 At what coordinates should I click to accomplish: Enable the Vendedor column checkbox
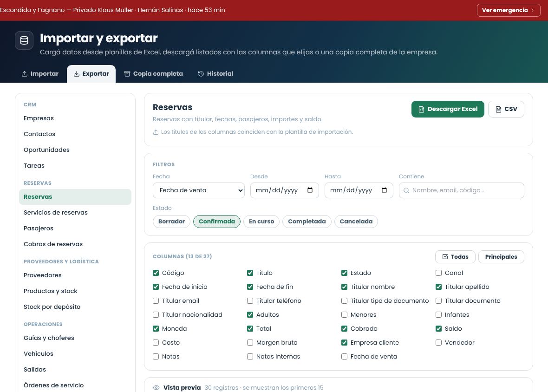click(438, 343)
